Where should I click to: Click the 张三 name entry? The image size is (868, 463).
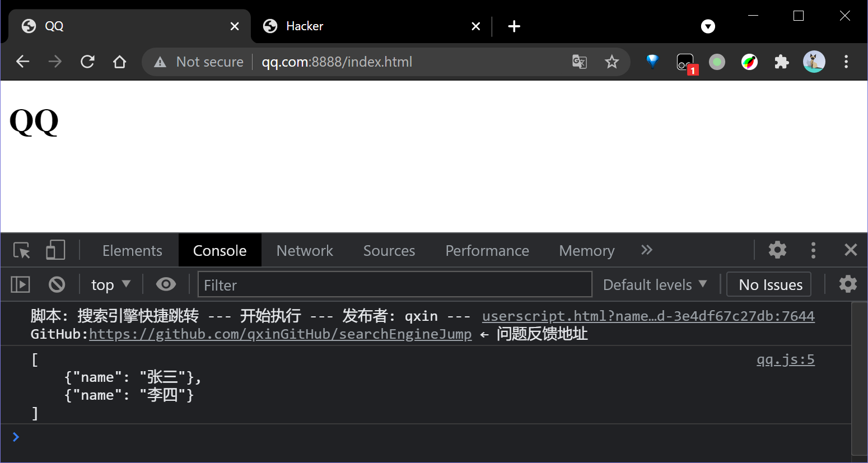(x=133, y=377)
